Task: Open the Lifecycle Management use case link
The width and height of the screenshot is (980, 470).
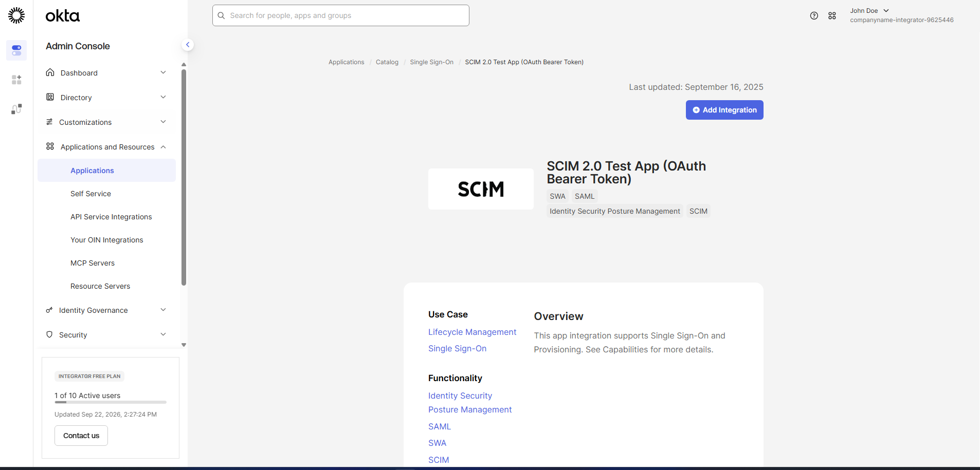Action: 472,332
